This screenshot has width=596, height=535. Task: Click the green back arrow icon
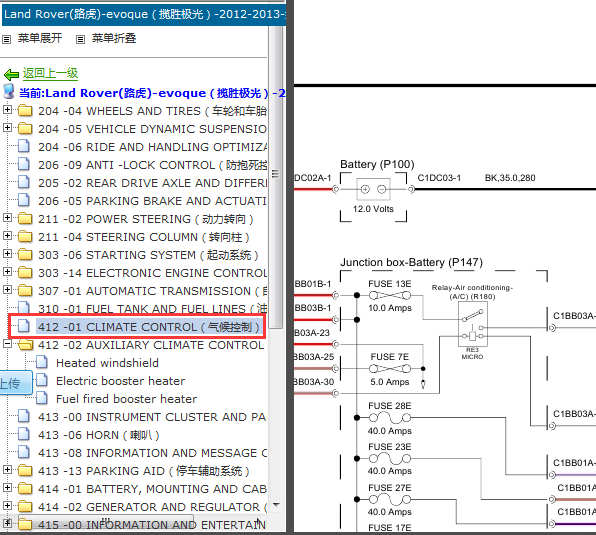[x=11, y=74]
